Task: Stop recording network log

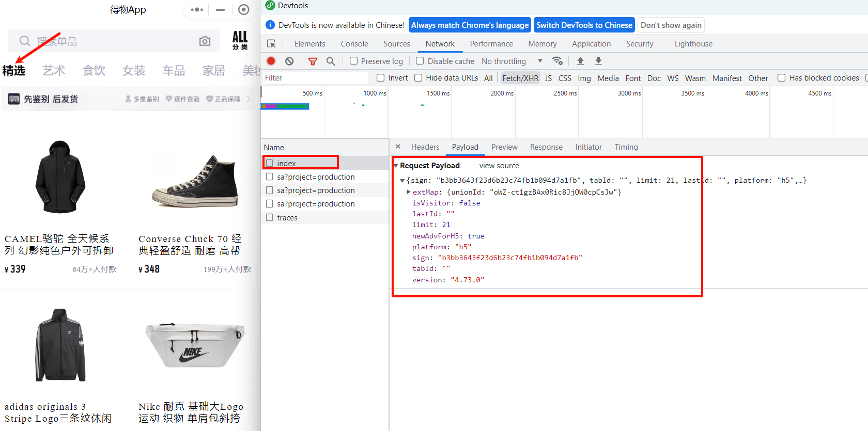Action: coord(271,61)
